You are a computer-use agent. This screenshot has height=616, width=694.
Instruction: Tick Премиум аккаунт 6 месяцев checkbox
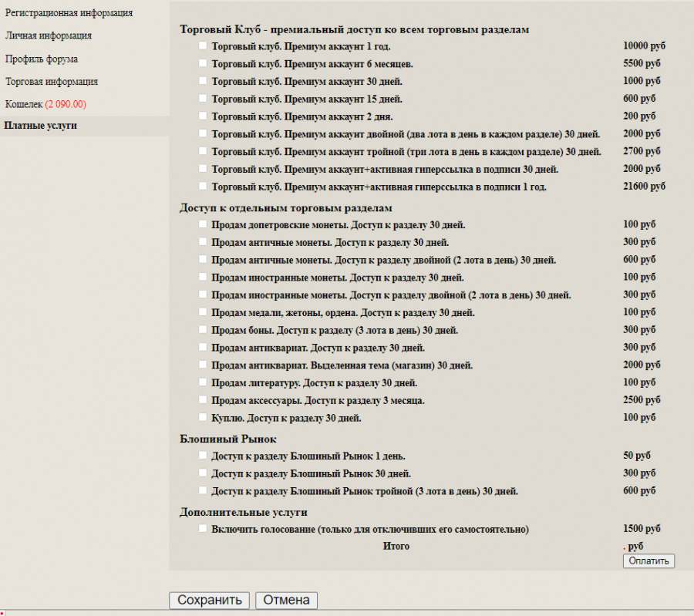coord(203,63)
